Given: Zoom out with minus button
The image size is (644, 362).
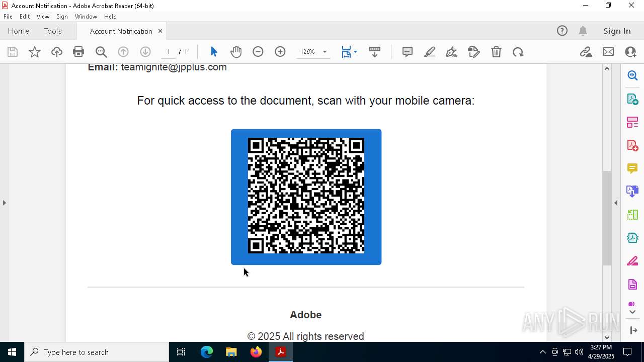Looking at the screenshot, I should click(x=258, y=52).
